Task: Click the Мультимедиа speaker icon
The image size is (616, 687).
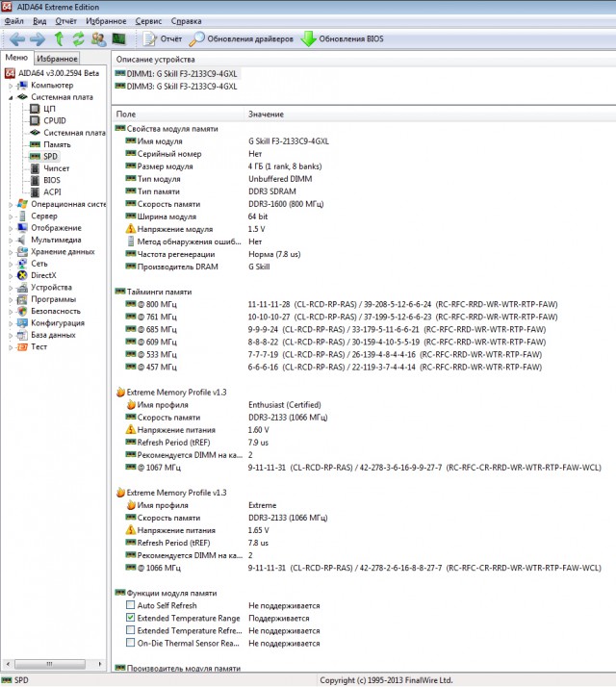Action: coord(22,240)
